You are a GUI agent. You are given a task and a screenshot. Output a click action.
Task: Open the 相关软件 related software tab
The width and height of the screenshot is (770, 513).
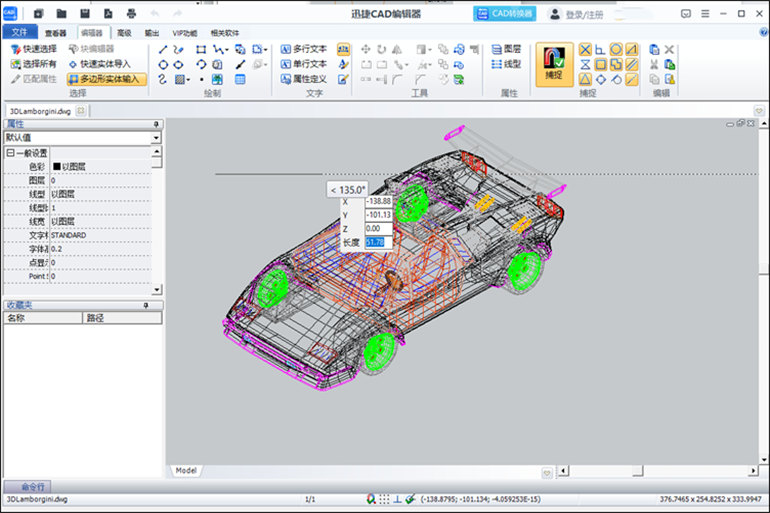tap(225, 33)
